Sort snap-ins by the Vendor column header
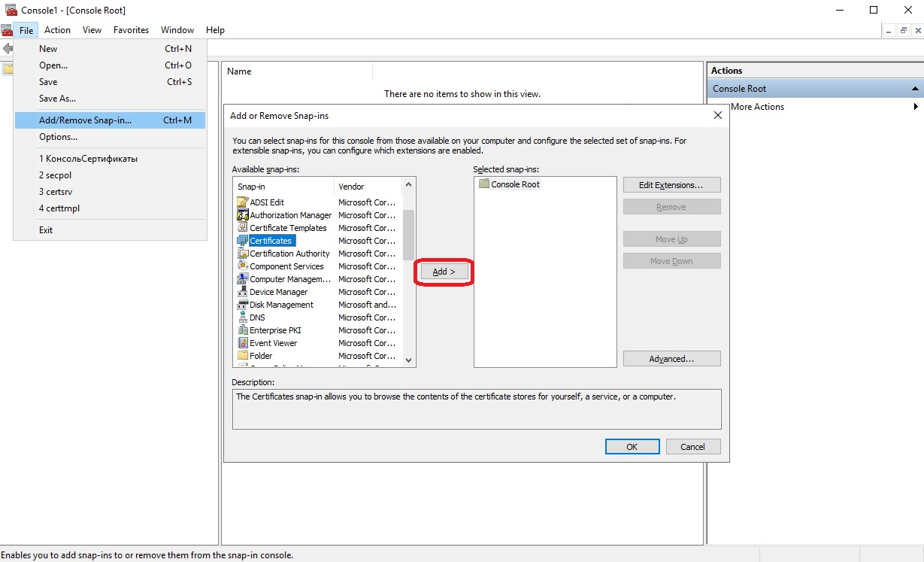This screenshot has height=562, width=924. 368,187
